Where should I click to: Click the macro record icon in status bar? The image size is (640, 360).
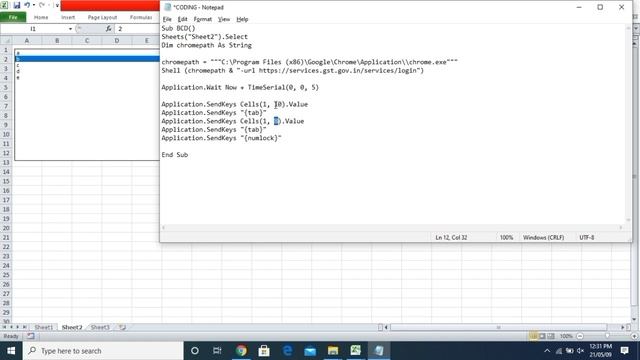pyautogui.click(x=31, y=336)
